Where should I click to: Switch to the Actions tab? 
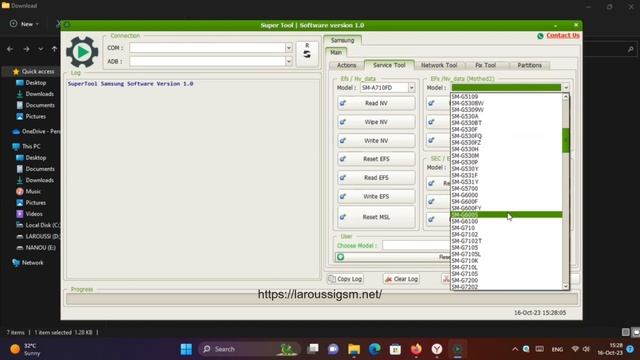[x=346, y=65]
